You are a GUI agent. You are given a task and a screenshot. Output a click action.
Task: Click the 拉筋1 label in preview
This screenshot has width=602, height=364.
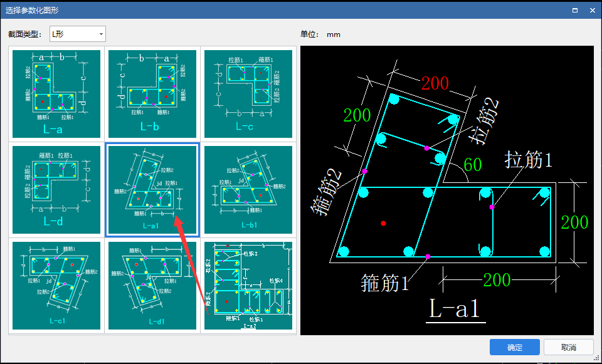(x=529, y=160)
